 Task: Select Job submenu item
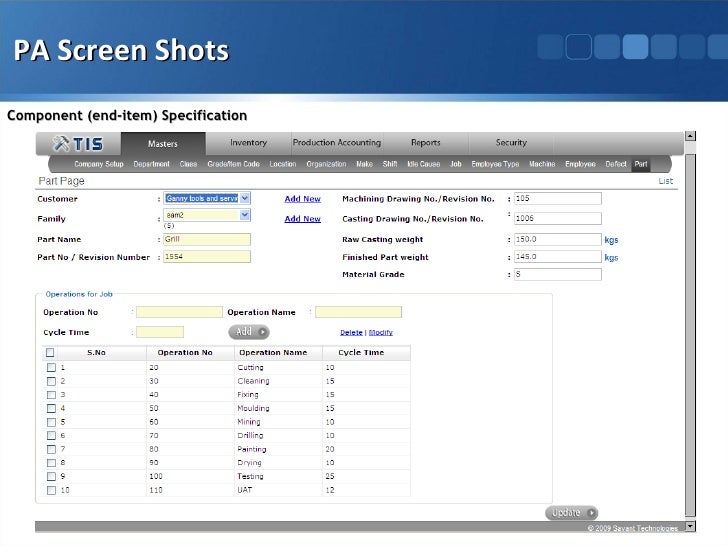(x=455, y=164)
